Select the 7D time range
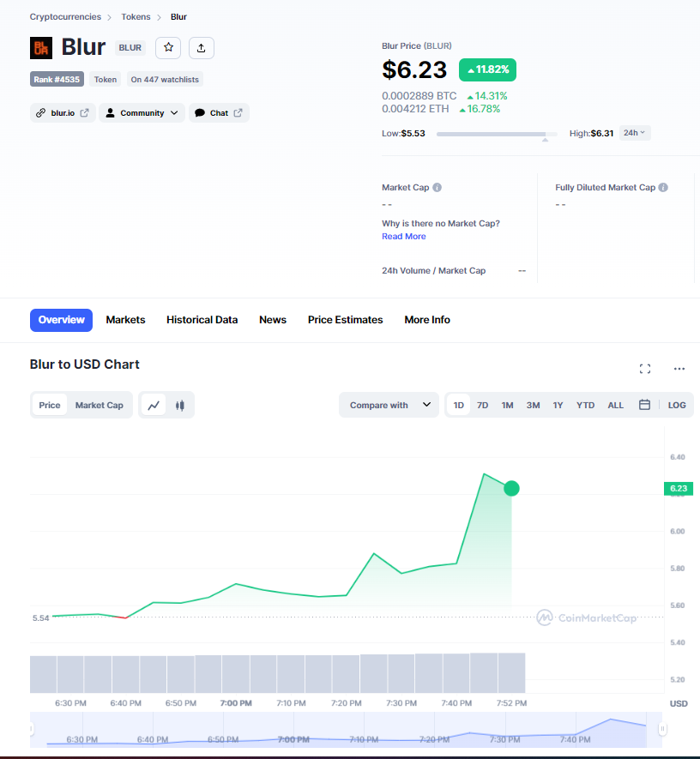The height and width of the screenshot is (759, 700). (x=483, y=405)
